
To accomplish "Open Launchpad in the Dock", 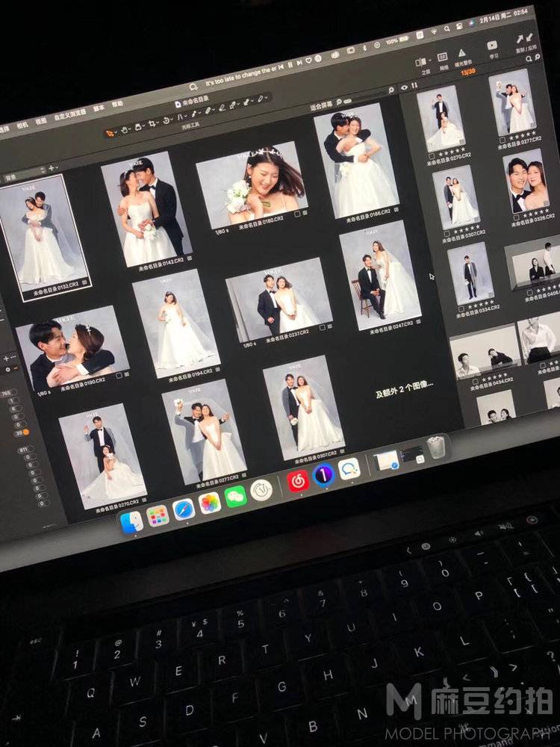I will 158,516.
